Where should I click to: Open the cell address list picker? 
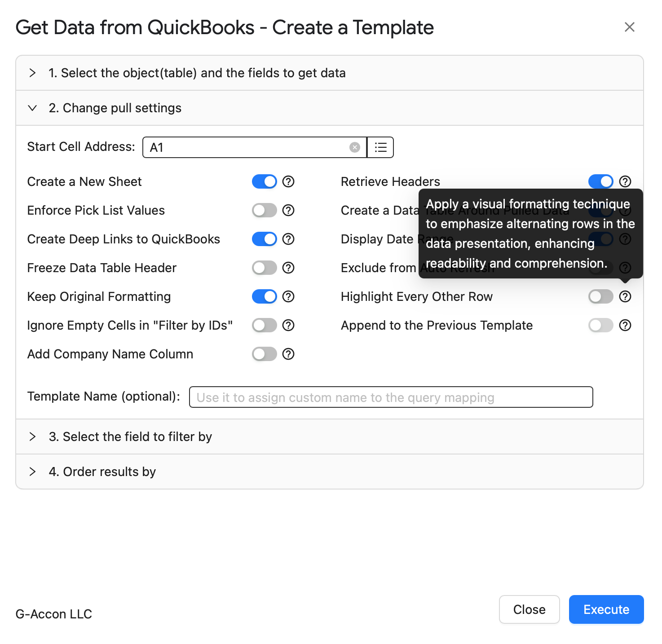[x=380, y=147]
